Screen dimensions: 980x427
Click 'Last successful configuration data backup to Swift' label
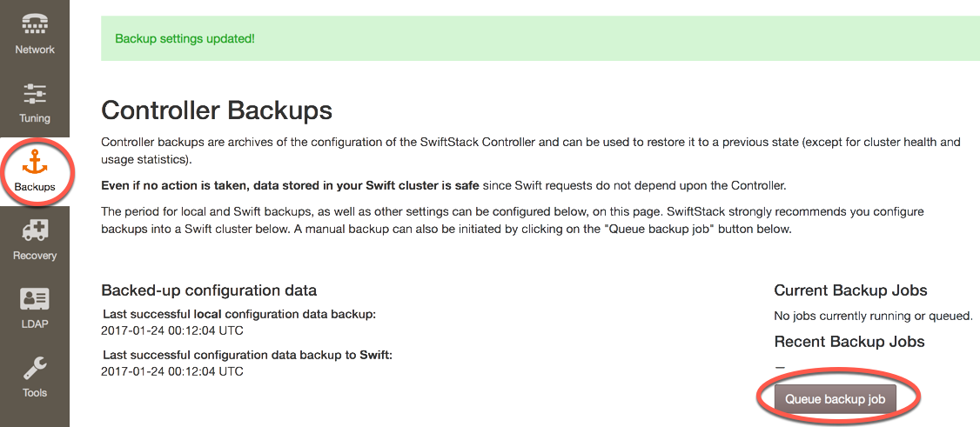tap(247, 355)
